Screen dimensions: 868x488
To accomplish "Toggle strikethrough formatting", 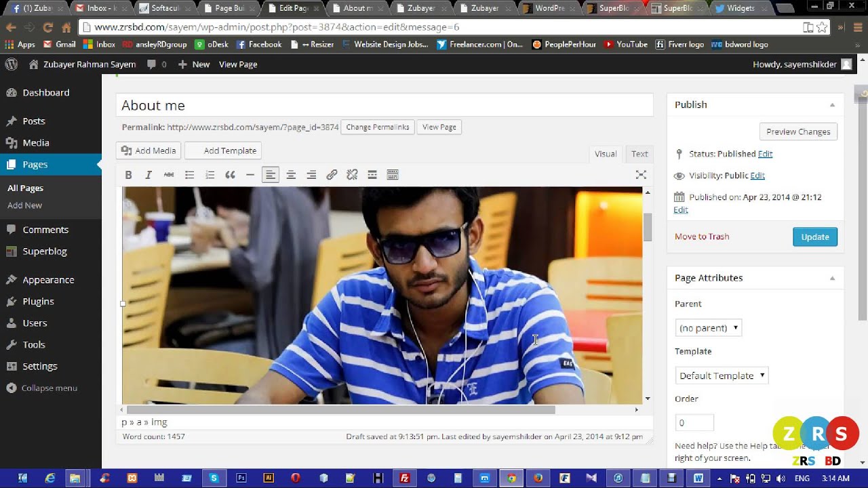I will point(169,175).
